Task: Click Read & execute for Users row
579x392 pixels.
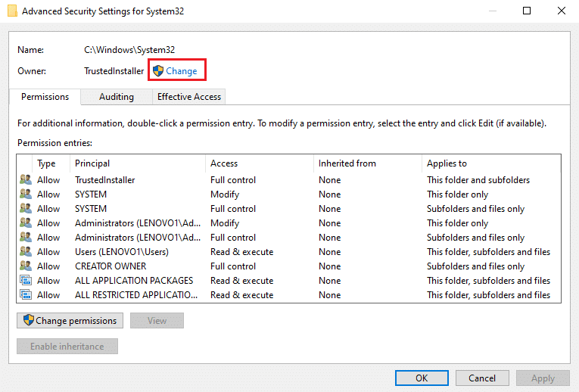Action: click(242, 252)
